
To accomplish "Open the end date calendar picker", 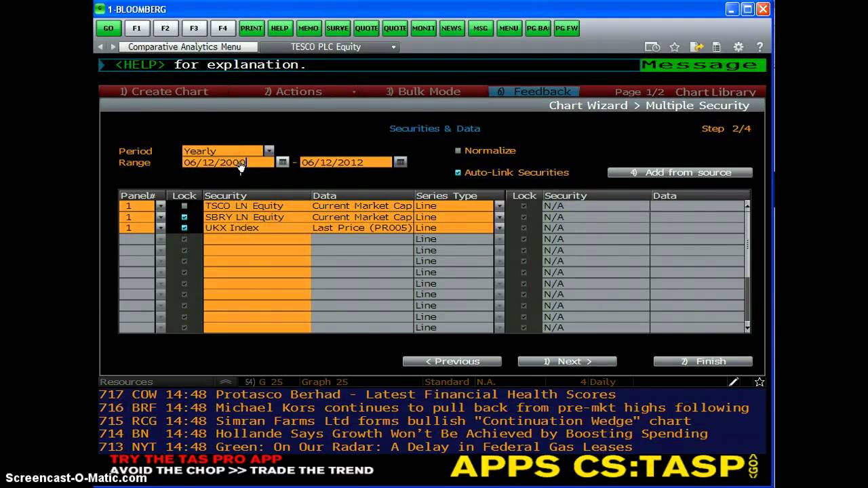I will click(x=401, y=162).
